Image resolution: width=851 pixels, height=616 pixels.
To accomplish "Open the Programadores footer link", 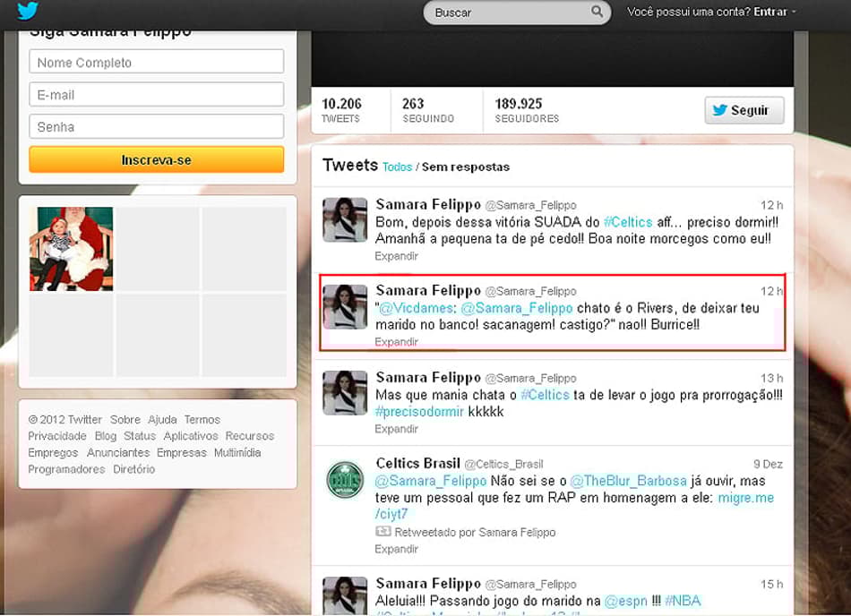I will (x=66, y=469).
